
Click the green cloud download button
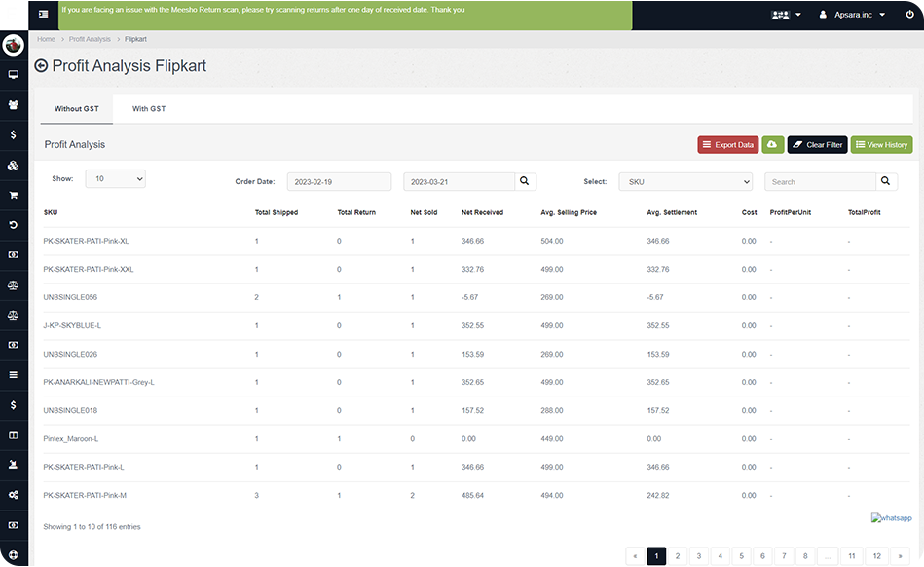click(x=772, y=144)
